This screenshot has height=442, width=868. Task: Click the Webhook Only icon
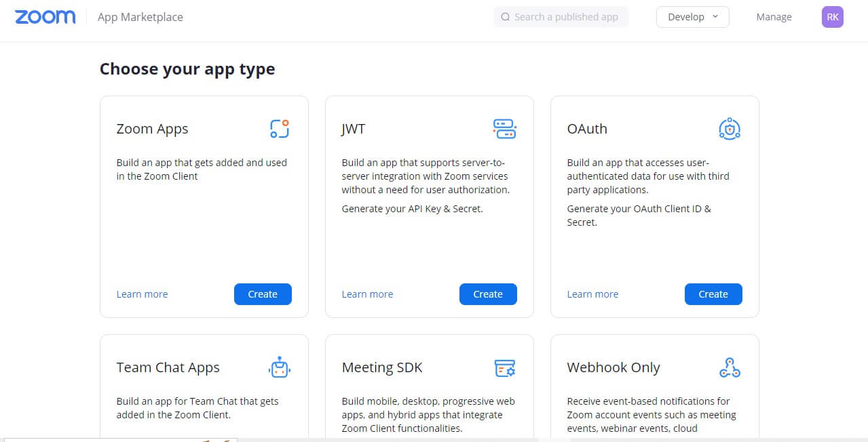730,367
